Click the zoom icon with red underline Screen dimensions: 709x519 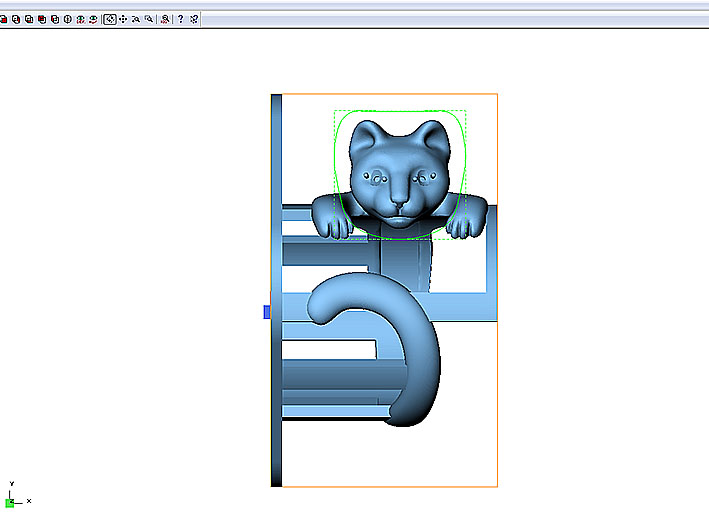tap(165, 19)
